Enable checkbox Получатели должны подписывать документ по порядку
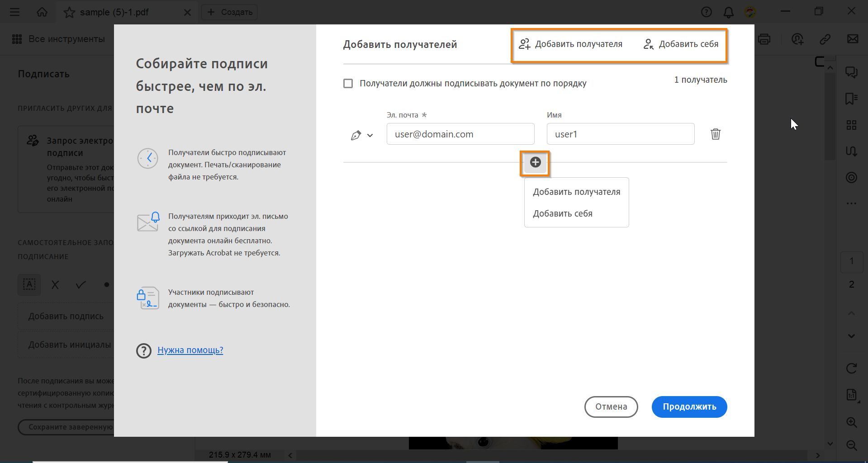868x463 pixels. click(347, 83)
